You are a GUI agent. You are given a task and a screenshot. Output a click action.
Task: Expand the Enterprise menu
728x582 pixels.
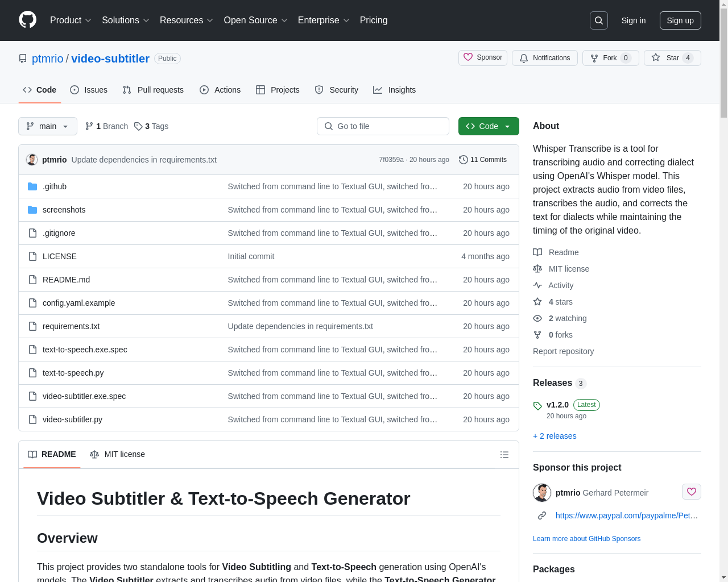coord(324,20)
